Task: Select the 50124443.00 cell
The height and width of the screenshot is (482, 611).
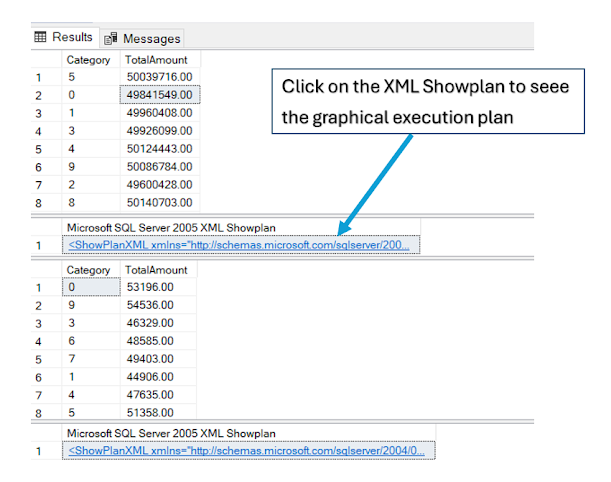Action: coord(159,148)
